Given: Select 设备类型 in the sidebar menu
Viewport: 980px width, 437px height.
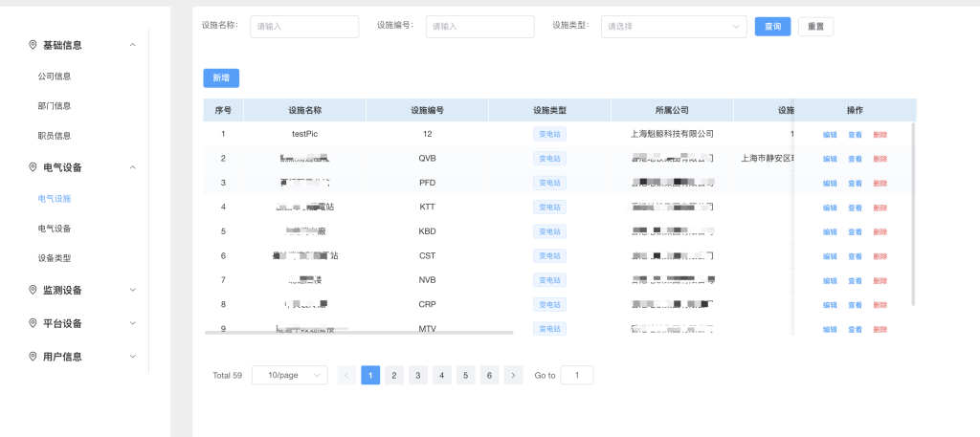Looking at the screenshot, I should point(55,258).
